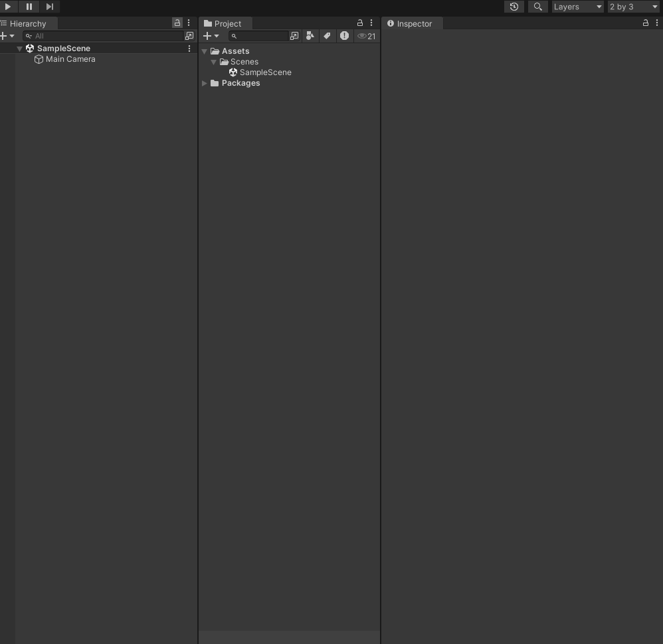
Task: Open the Search by Label tag icon
Action: [328, 36]
